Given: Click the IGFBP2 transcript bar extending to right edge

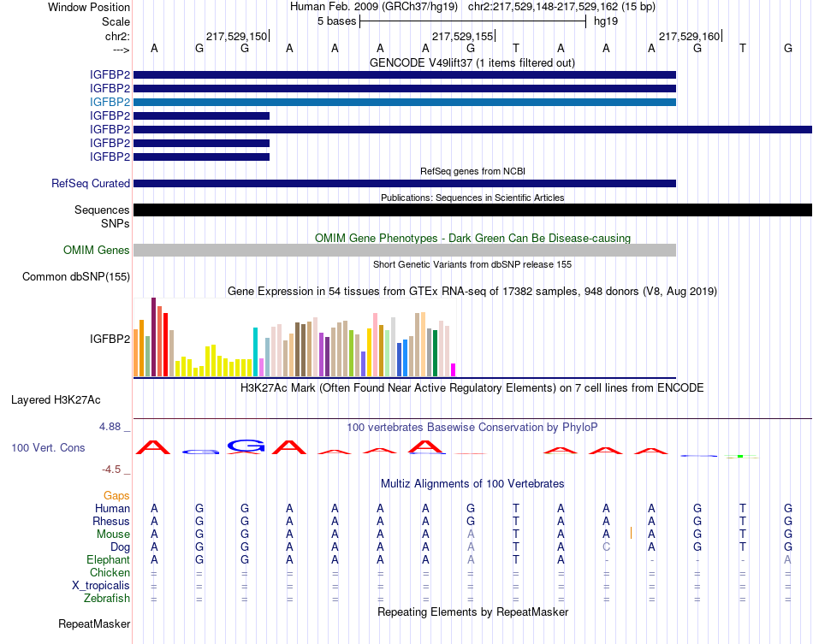Looking at the screenshot, I should pos(472,129).
